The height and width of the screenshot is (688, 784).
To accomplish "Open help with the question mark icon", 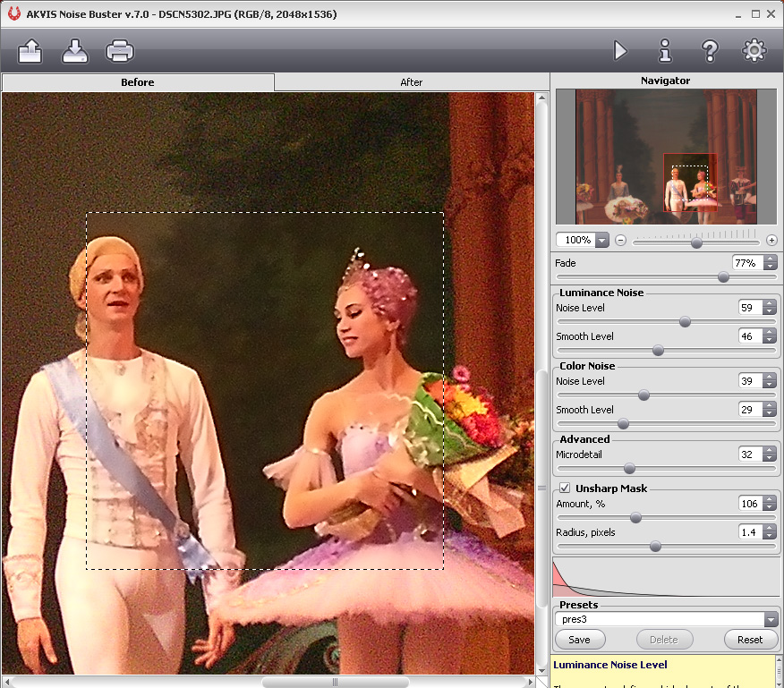I will tap(710, 51).
